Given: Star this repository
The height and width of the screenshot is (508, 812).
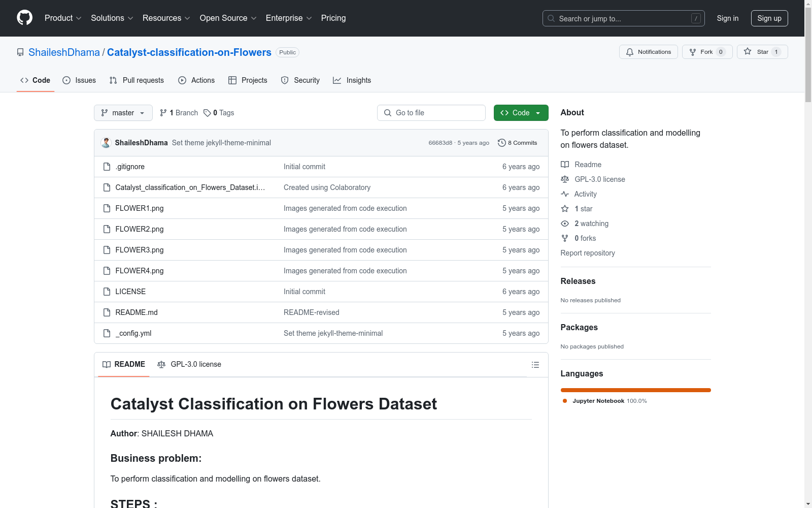Looking at the screenshot, I should coord(762,52).
